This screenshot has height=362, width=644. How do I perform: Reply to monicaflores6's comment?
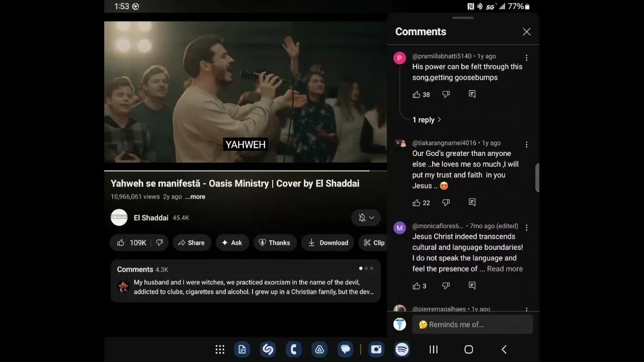click(x=472, y=286)
